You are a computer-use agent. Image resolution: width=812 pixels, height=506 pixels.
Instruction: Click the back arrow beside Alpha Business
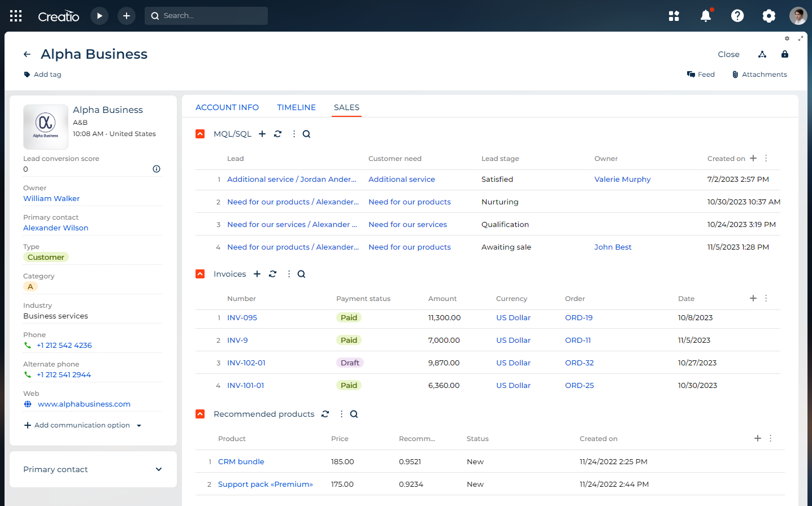coord(27,54)
